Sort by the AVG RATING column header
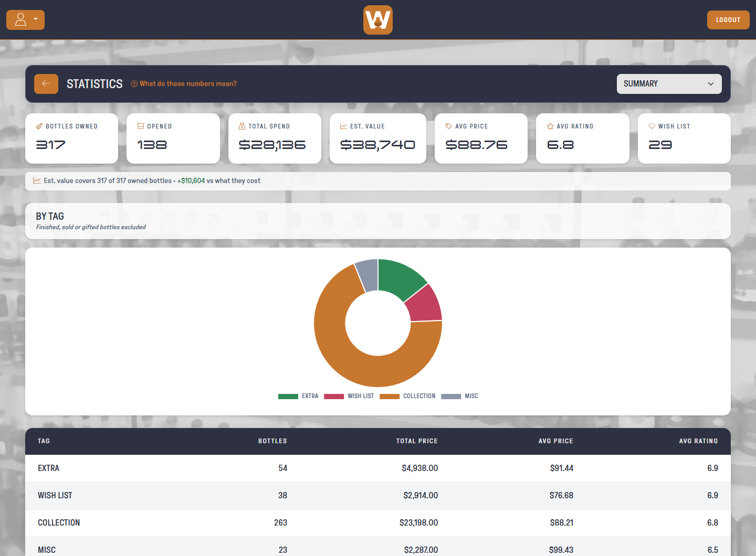The width and height of the screenshot is (756, 556). [x=698, y=441]
